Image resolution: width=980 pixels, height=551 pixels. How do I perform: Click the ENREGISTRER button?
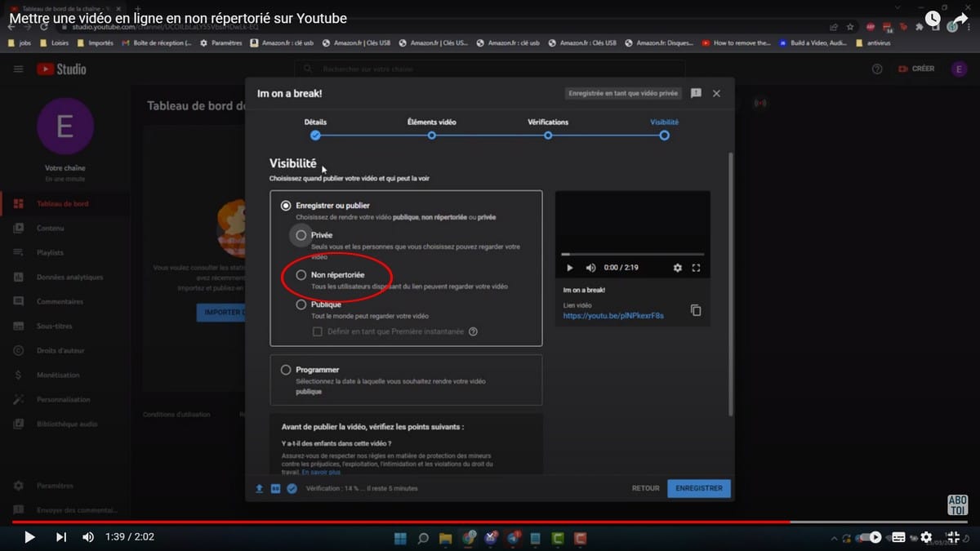coord(698,487)
